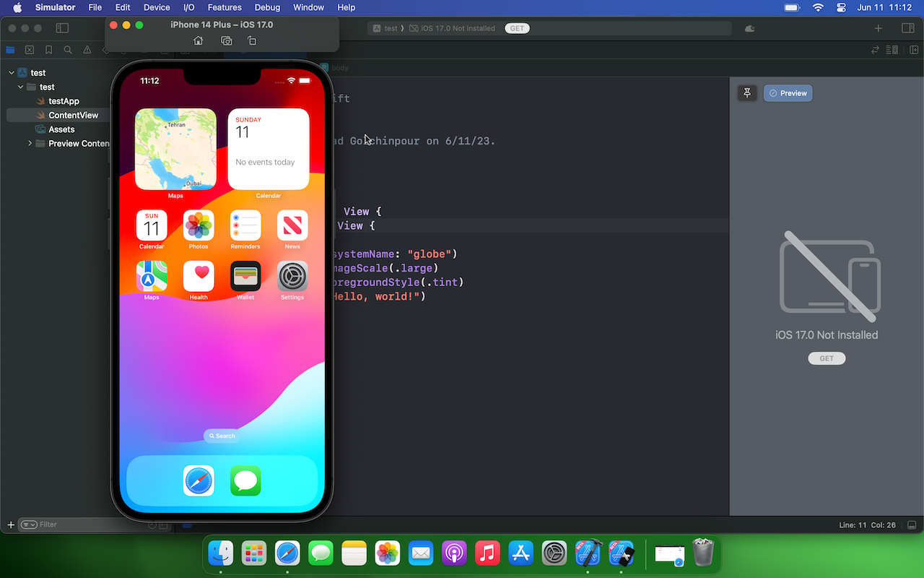
Task: Select ContentView in the project navigator
Action: pos(74,115)
